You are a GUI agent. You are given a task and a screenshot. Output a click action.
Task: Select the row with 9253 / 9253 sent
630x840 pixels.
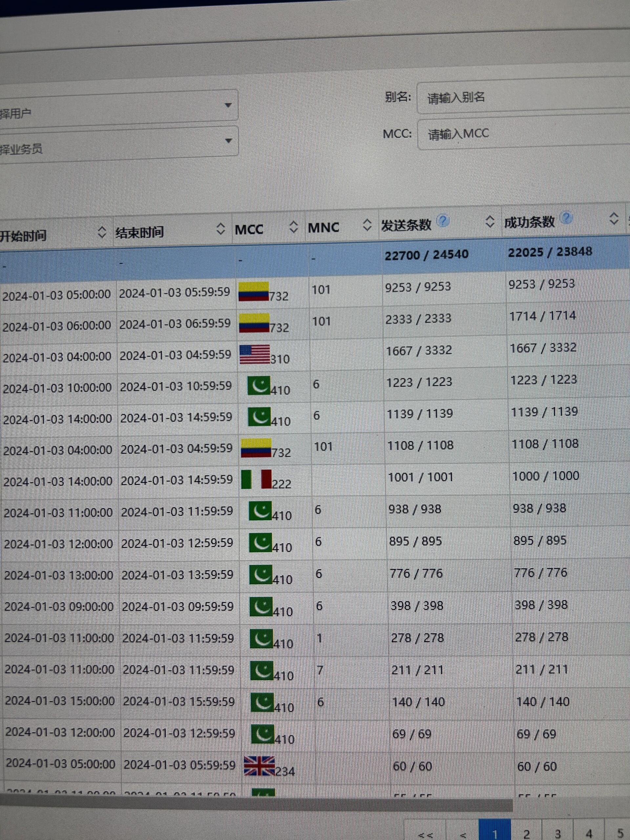[315, 289]
